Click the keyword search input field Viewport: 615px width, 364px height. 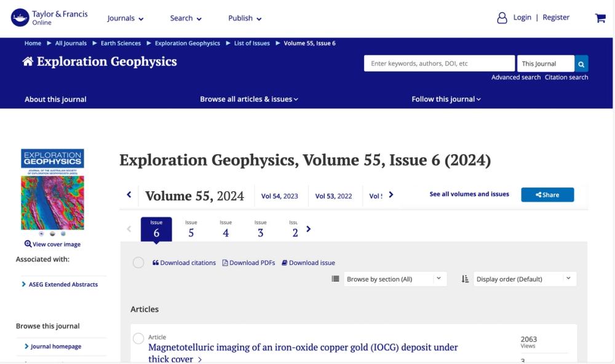[439, 63]
